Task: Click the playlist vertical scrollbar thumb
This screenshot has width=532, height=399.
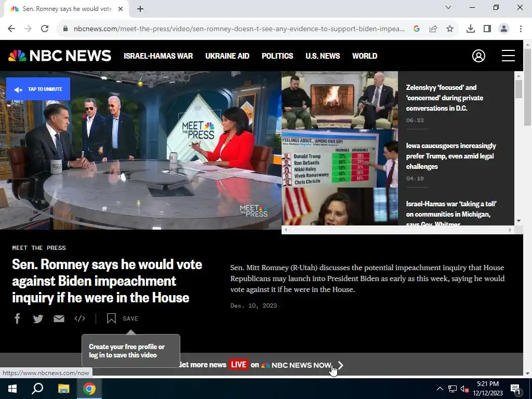Action: pos(518,89)
